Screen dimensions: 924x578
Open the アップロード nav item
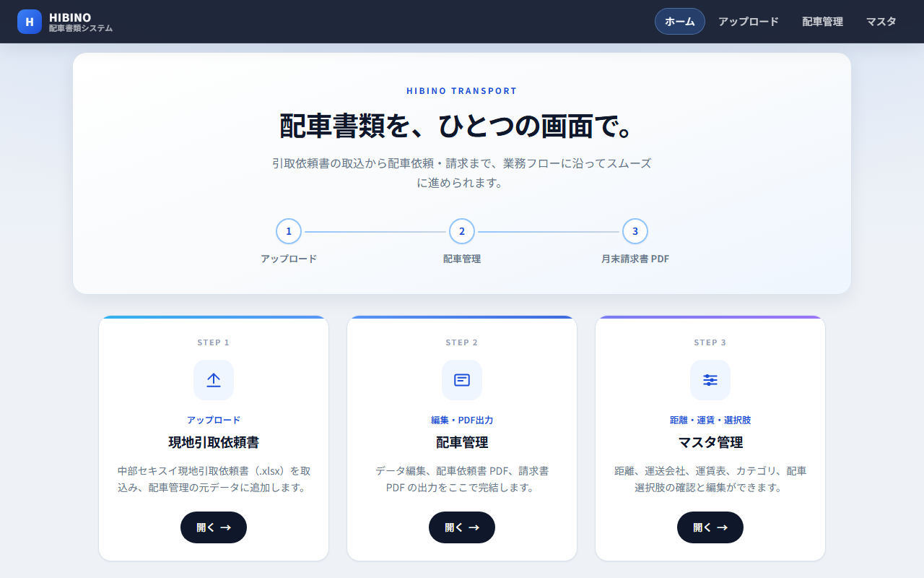[749, 22]
